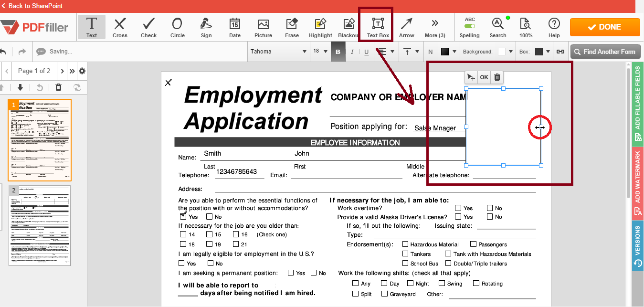
Task: Select the Arrow tool
Action: click(x=407, y=27)
